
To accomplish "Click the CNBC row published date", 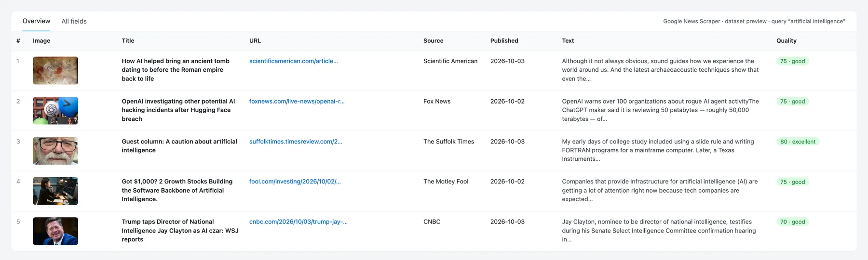I will tap(507, 221).
